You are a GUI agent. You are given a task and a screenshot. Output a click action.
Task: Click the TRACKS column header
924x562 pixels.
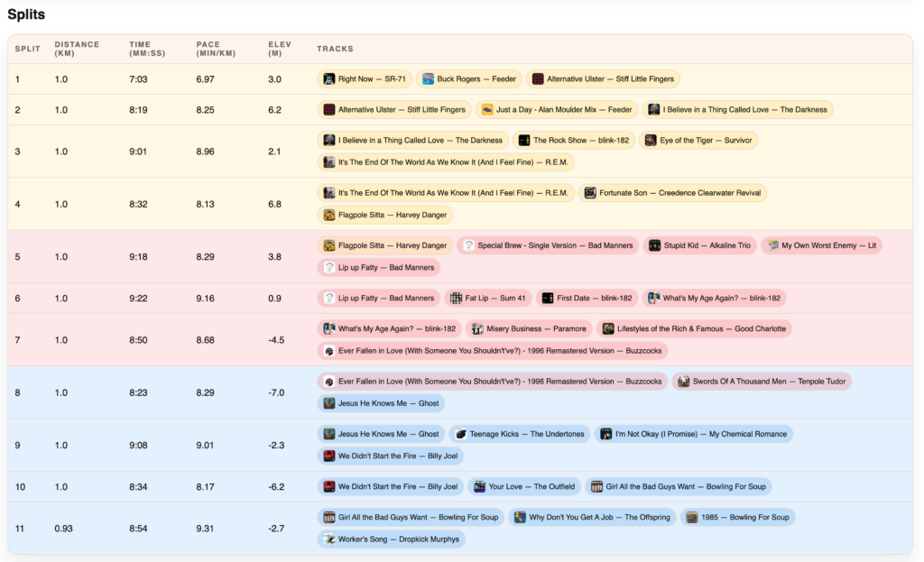tap(335, 49)
